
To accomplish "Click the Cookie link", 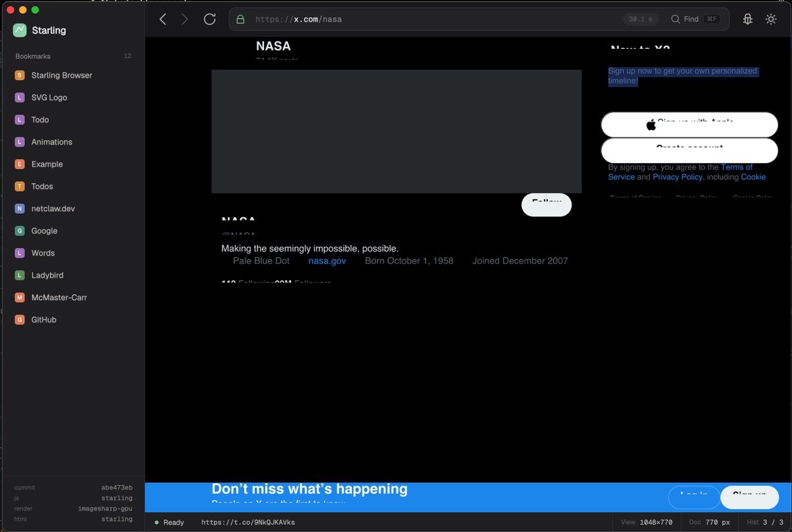I will point(753,177).
